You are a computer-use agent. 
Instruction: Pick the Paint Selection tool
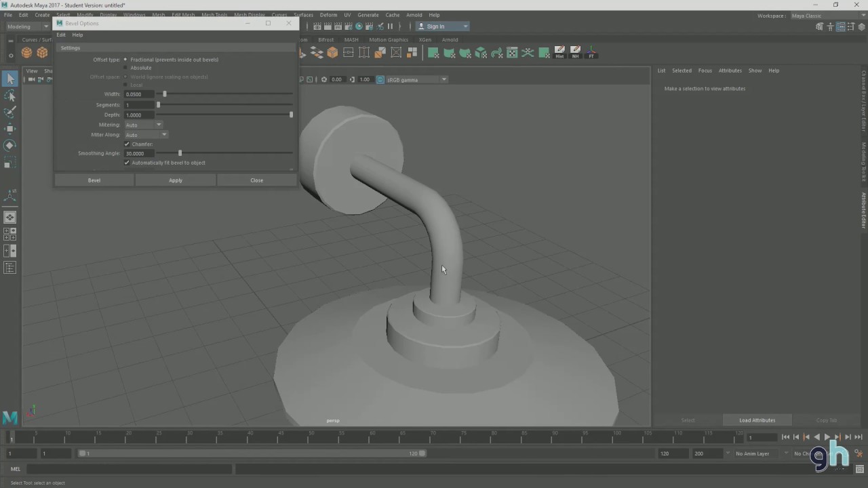(10, 112)
